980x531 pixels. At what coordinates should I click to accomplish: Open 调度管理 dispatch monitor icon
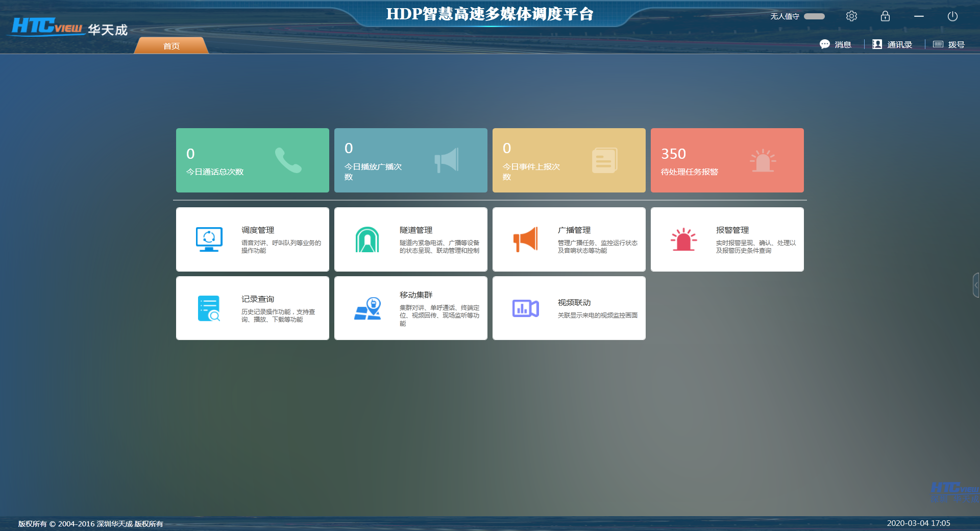click(209, 239)
